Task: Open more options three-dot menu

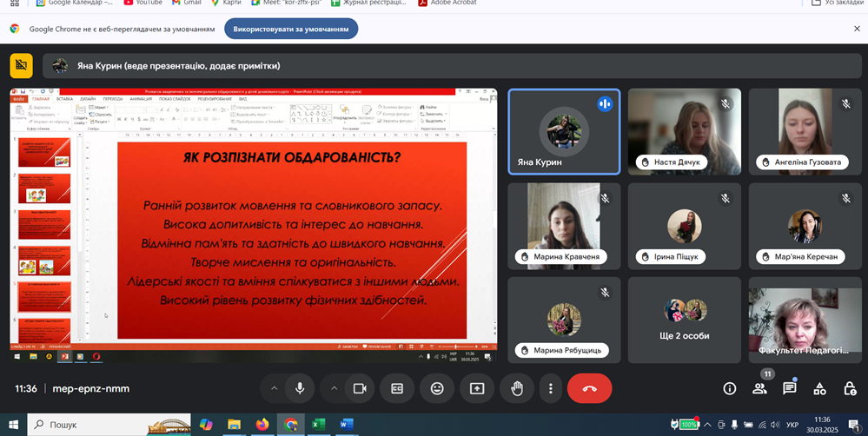Action: [x=550, y=388]
